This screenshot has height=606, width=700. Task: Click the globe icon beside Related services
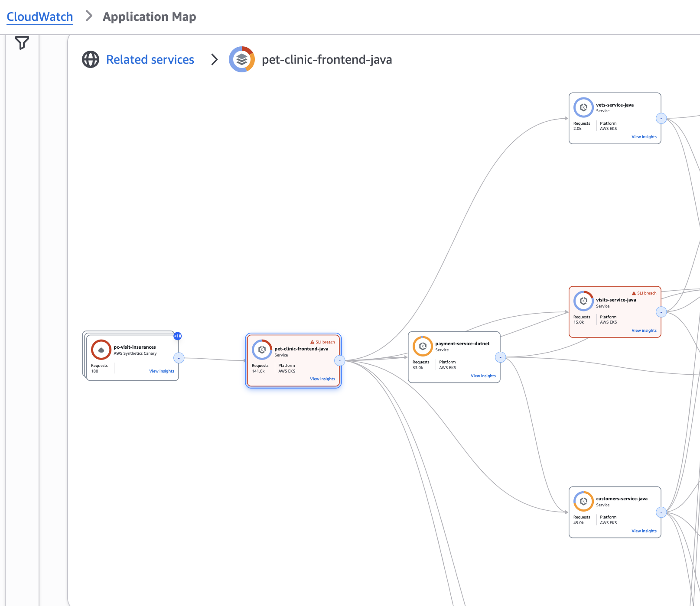[91, 59]
